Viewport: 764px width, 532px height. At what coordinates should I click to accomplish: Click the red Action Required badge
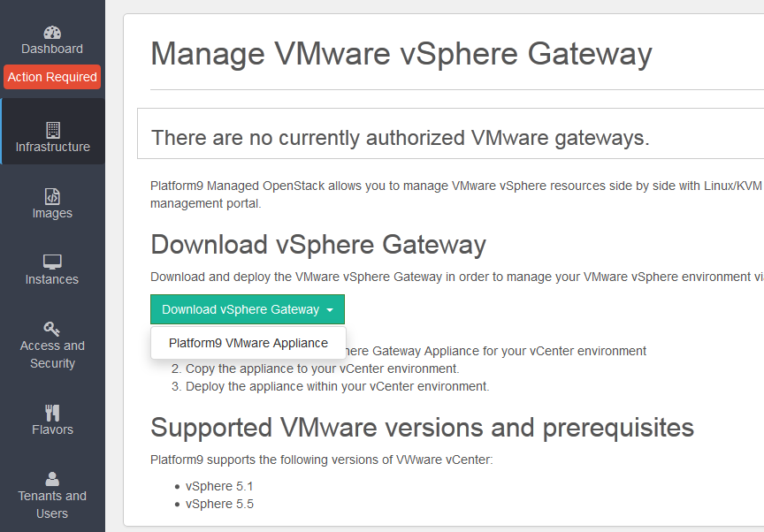pyautogui.click(x=52, y=77)
